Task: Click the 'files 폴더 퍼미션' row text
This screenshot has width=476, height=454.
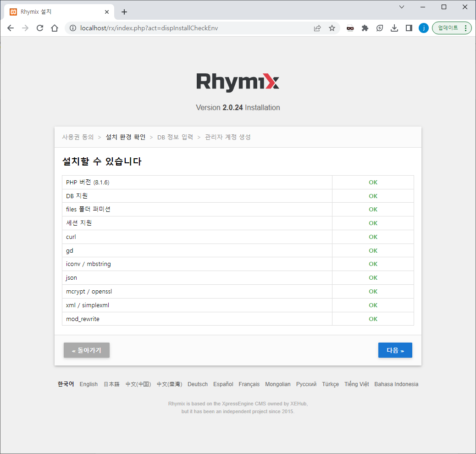Action: tap(88, 209)
